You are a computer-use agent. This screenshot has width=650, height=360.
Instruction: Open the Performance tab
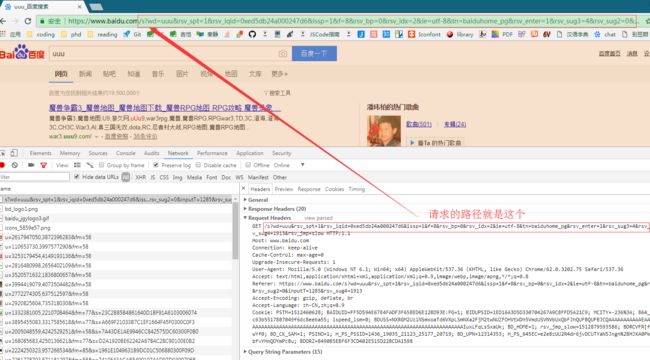(x=212, y=153)
